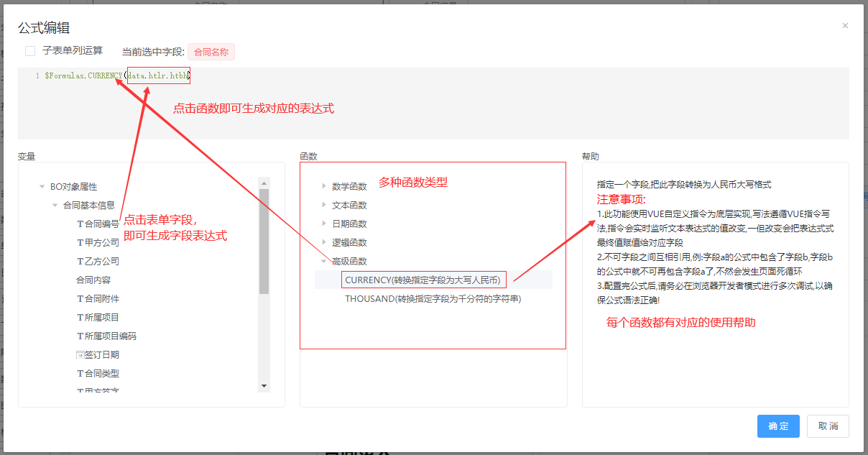The width and height of the screenshot is (868, 455).
Task: Click the text-type icon beside 合同附件
Action: [x=80, y=298]
